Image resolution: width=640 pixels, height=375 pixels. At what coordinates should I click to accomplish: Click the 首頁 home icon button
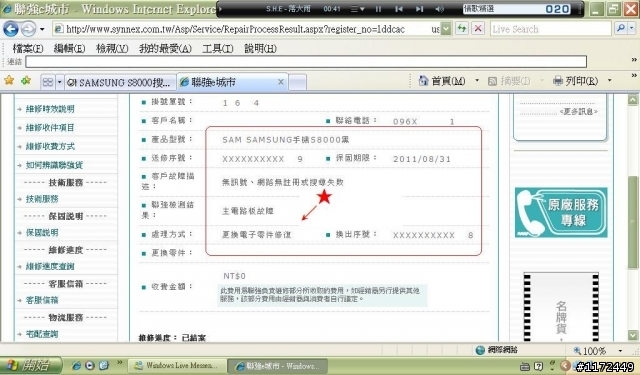pos(442,81)
